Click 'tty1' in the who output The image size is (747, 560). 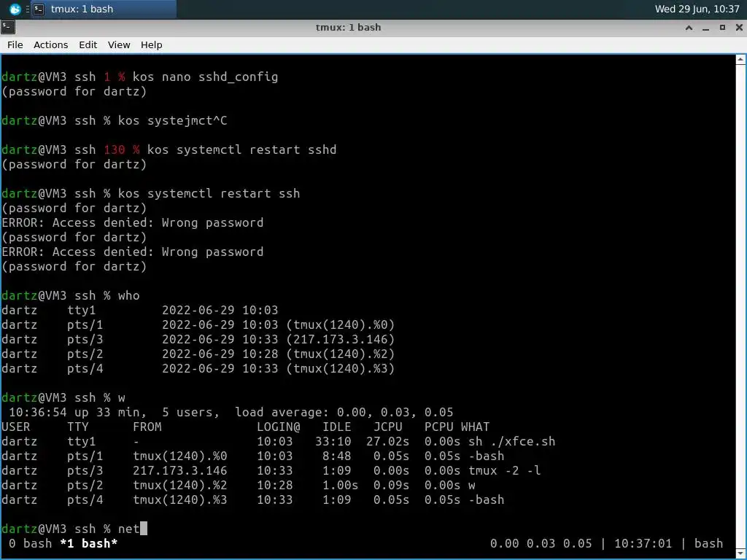(x=82, y=310)
